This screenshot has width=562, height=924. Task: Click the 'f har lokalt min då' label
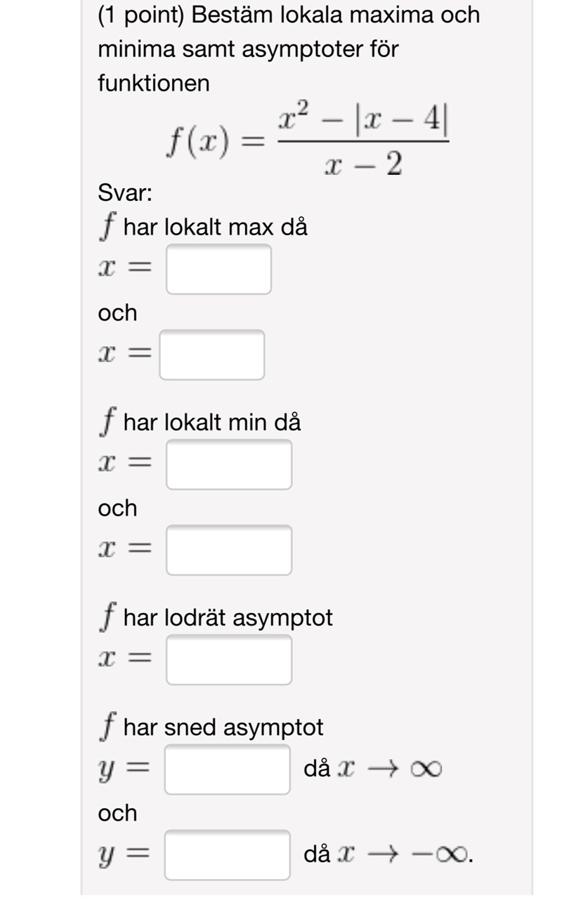200,423
